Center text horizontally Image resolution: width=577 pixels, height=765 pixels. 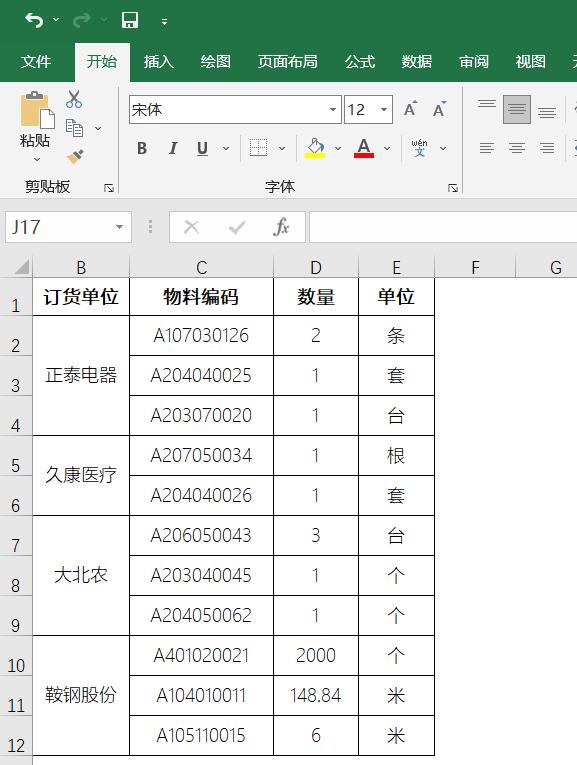(x=517, y=148)
